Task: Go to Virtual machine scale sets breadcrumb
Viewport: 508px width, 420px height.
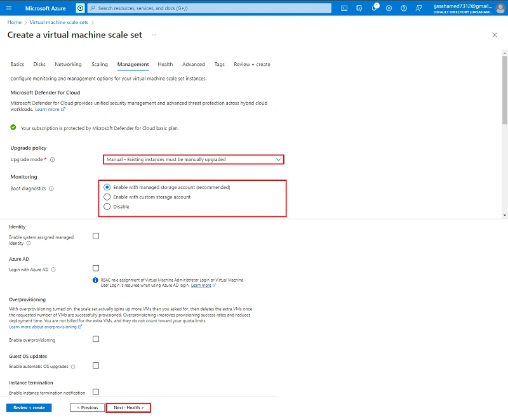Action: click(59, 22)
